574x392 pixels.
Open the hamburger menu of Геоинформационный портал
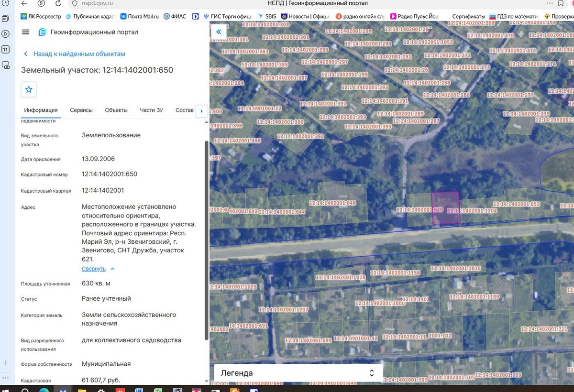(x=26, y=32)
